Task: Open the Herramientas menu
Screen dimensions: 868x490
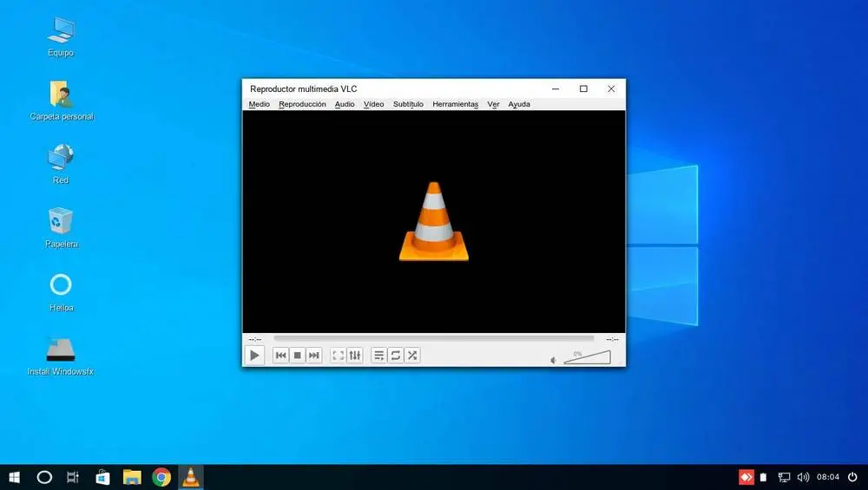Action: (455, 104)
